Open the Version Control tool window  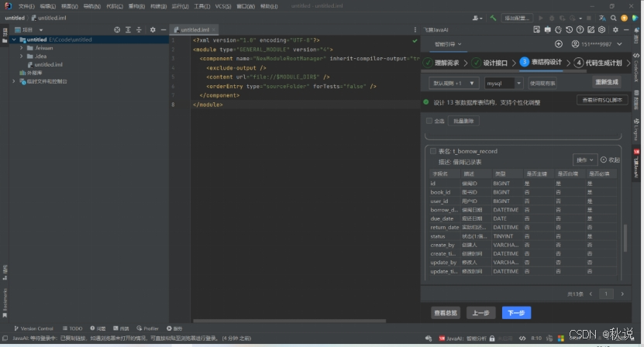click(33, 328)
